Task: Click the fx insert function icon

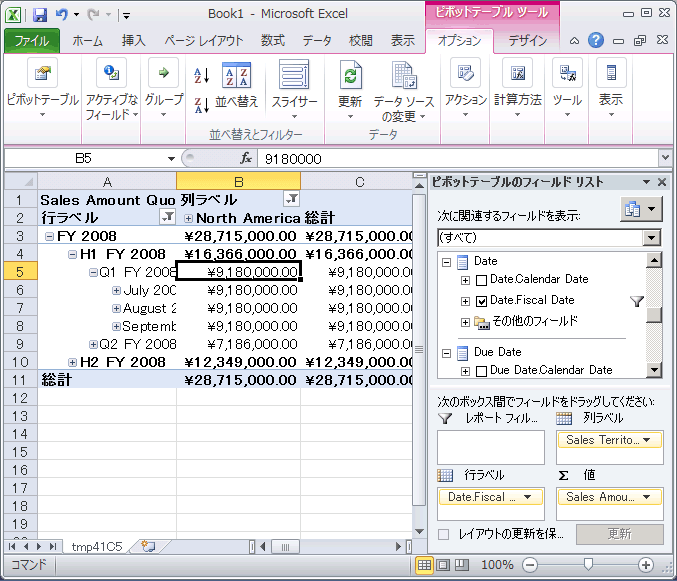Action: tap(246, 158)
